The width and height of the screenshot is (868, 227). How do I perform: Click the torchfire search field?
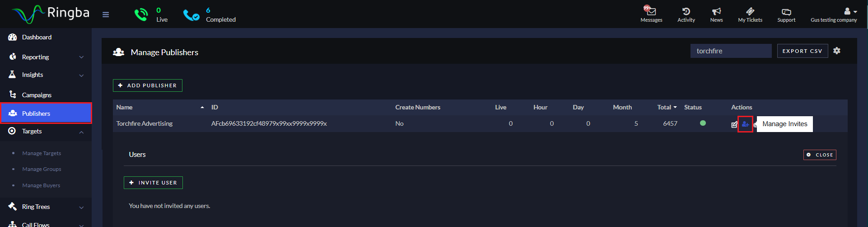pos(731,51)
